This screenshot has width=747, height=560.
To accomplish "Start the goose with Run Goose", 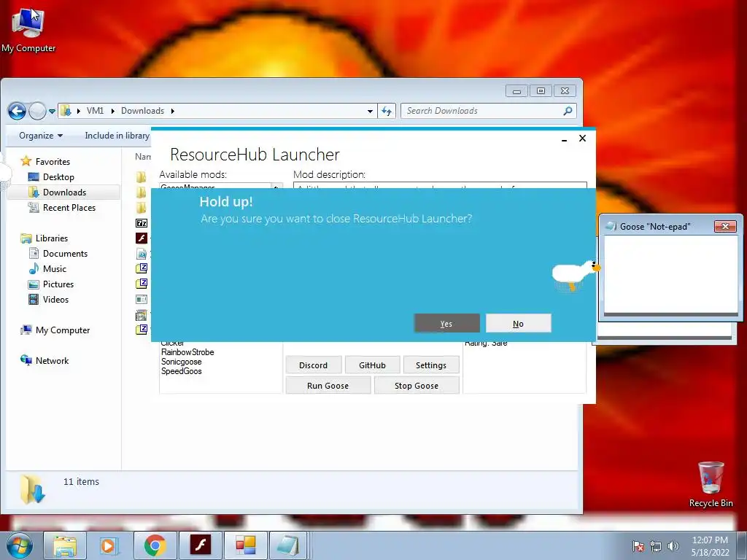I will pos(328,385).
